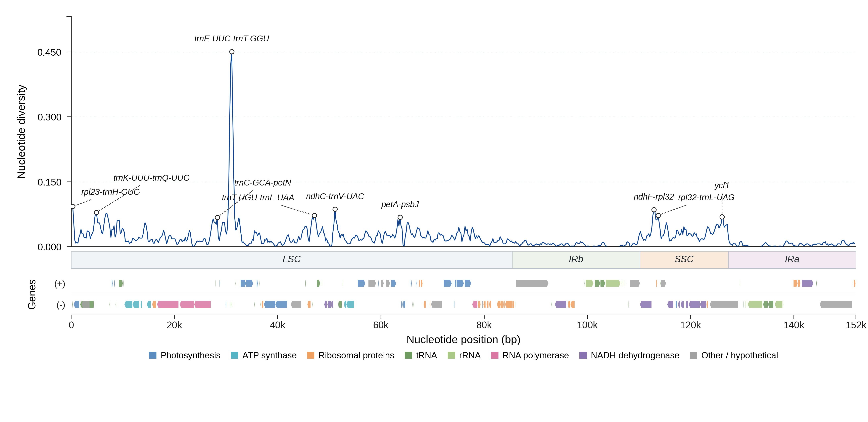Click the tRNA legend color swatch

click(408, 355)
